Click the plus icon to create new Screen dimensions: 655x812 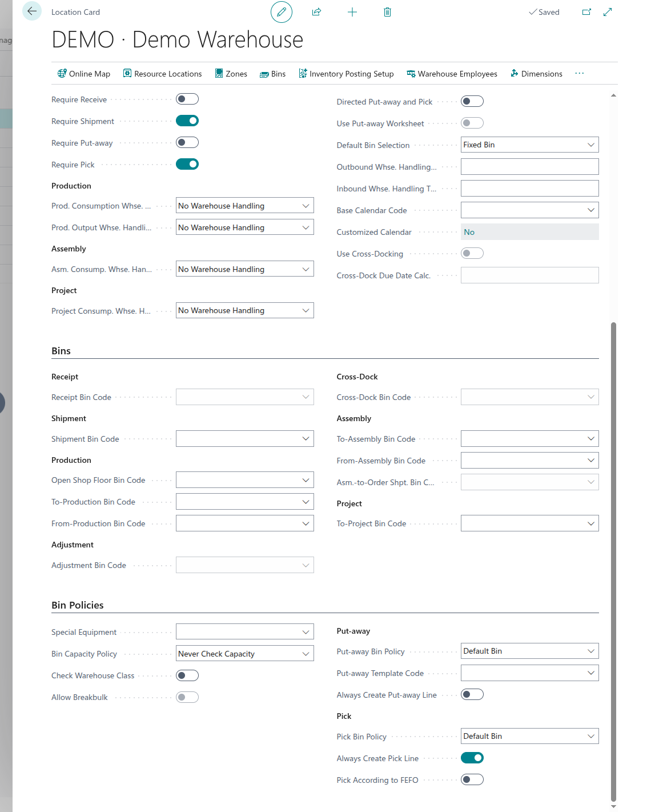tap(352, 12)
